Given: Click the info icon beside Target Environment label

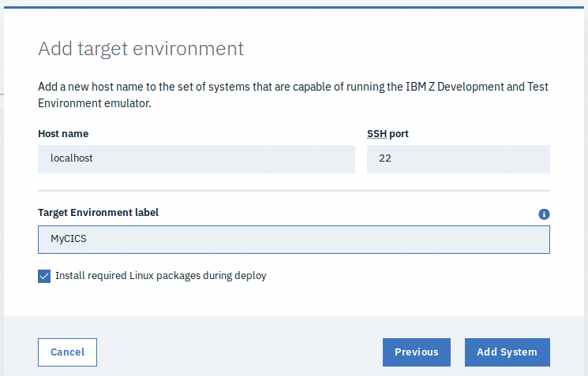Looking at the screenshot, I should [544, 214].
